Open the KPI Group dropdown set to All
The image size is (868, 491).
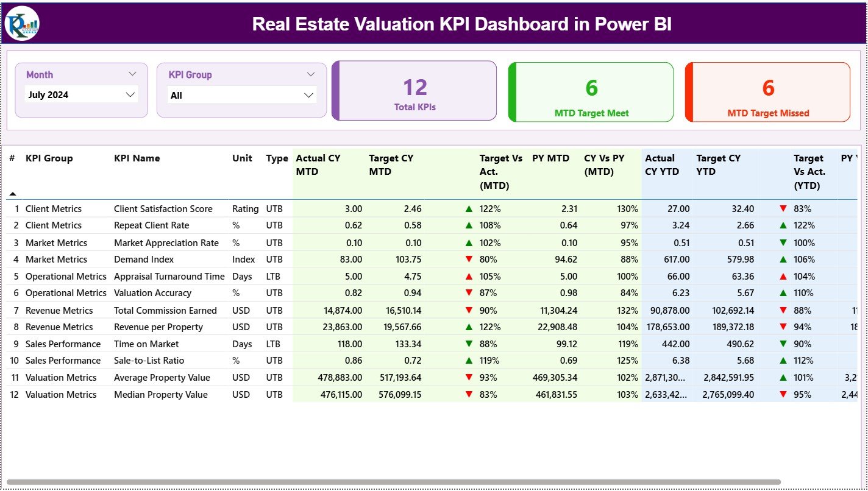241,95
